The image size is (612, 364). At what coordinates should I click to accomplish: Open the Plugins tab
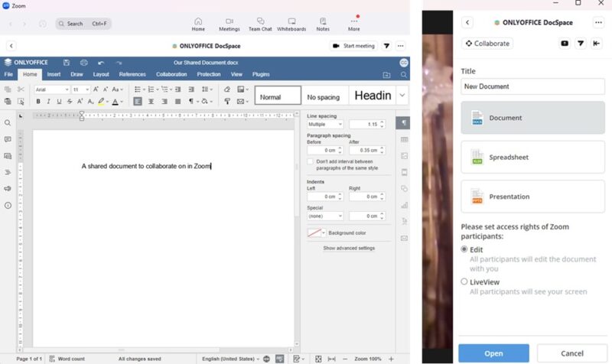(261, 74)
